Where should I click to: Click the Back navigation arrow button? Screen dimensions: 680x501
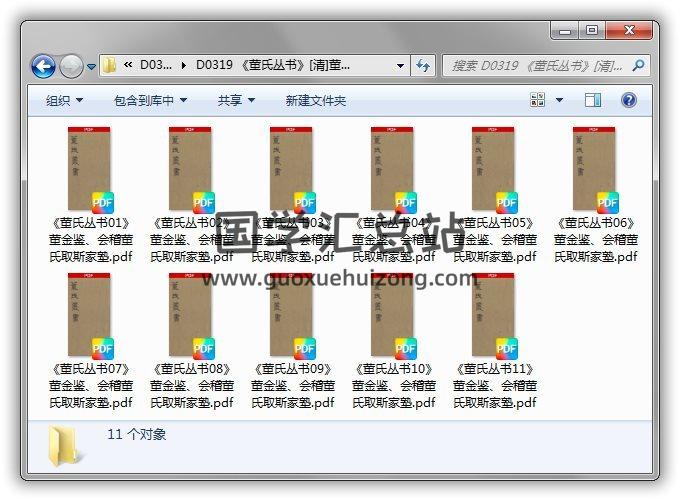(43, 67)
